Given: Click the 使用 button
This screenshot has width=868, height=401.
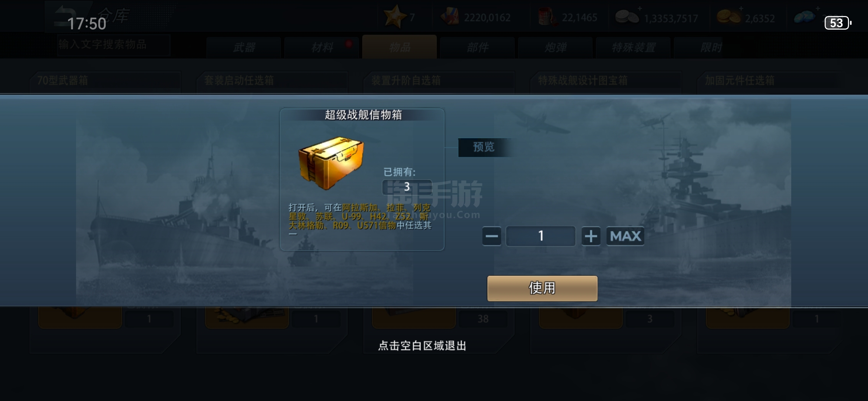Looking at the screenshot, I should click(x=542, y=288).
